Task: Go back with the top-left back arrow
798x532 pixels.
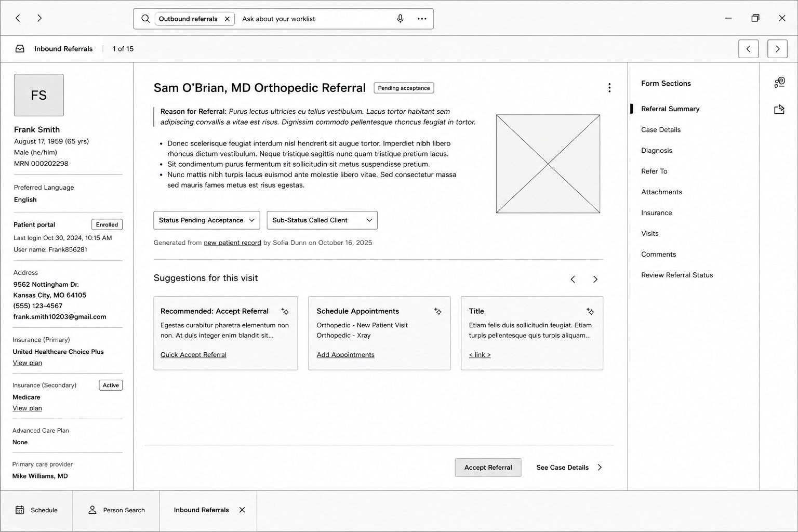Action: 18,18
